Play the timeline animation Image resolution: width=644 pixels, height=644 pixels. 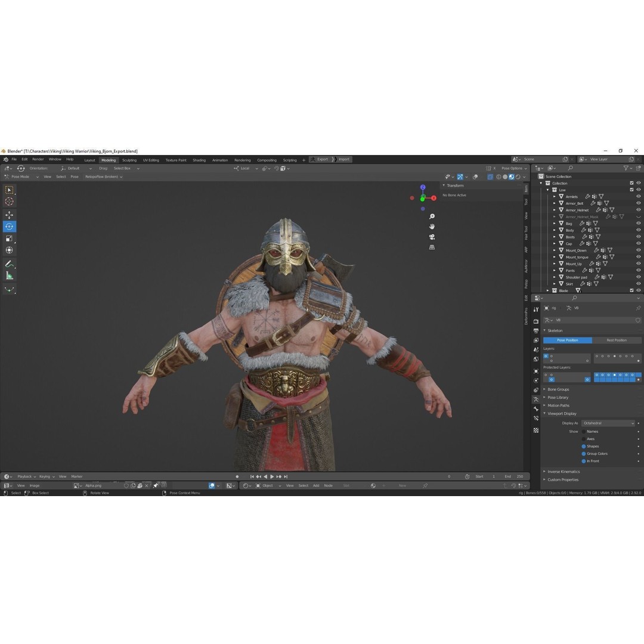[x=272, y=476]
